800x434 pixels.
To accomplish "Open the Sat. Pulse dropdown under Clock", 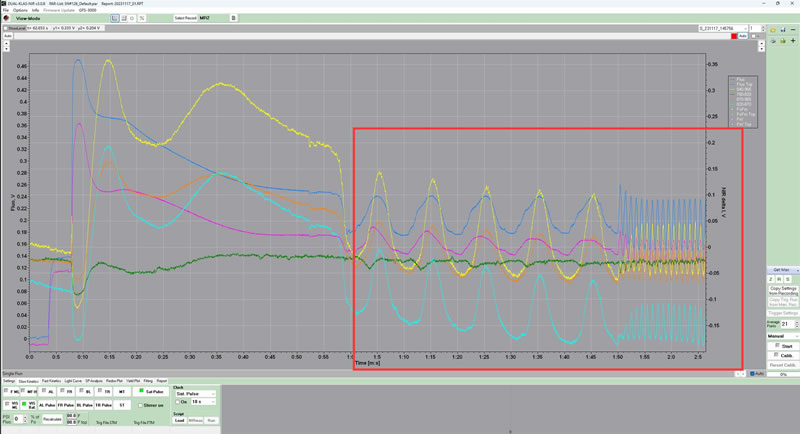I will 195,393.
